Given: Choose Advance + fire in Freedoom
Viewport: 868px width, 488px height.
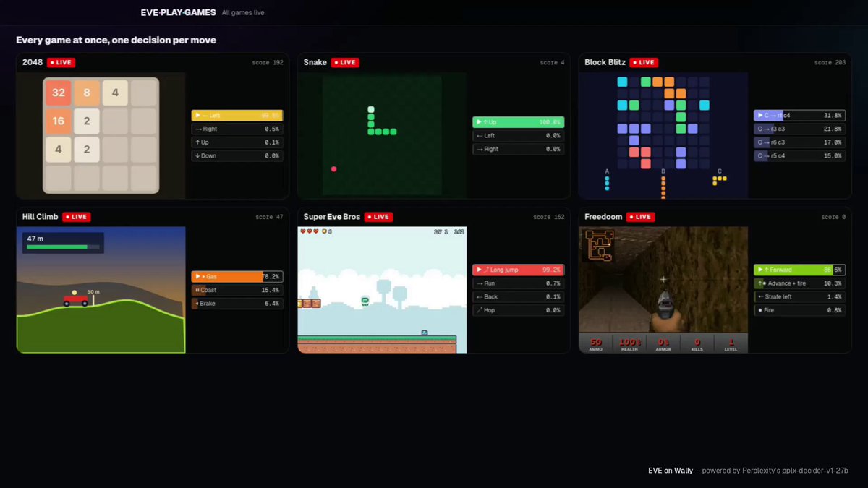Looking at the screenshot, I should tap(799, 283).
